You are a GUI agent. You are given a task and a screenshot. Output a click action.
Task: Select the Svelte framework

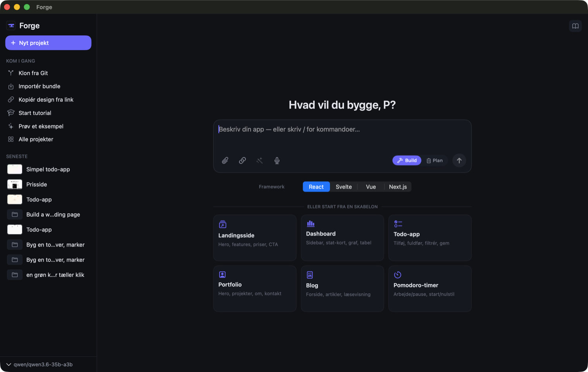point(344,187)
